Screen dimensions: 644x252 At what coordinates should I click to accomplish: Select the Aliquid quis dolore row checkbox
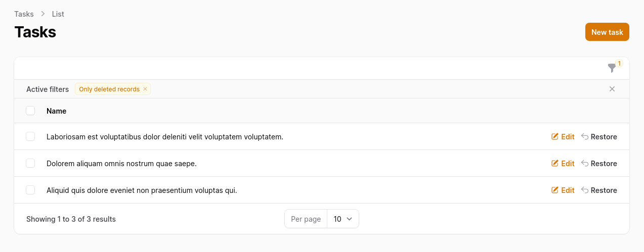[30, 190]
